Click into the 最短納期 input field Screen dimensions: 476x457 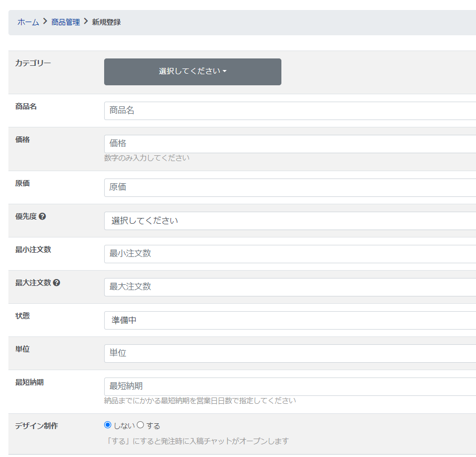pos(289,386)
